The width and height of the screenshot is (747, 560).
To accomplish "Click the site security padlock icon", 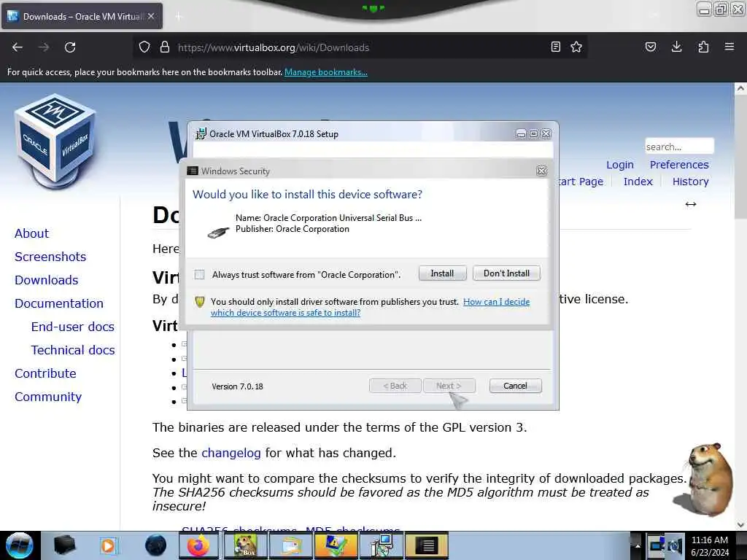I will point(165,47).
